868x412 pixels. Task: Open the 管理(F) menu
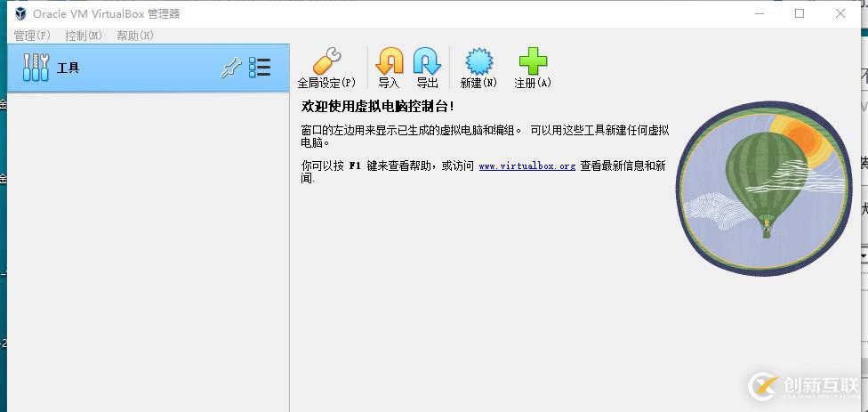click(32, 36)
